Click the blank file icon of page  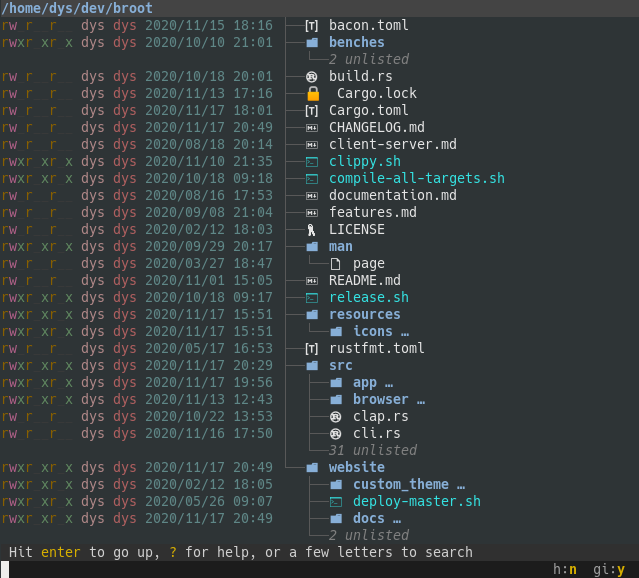click(x=335, y=264)
